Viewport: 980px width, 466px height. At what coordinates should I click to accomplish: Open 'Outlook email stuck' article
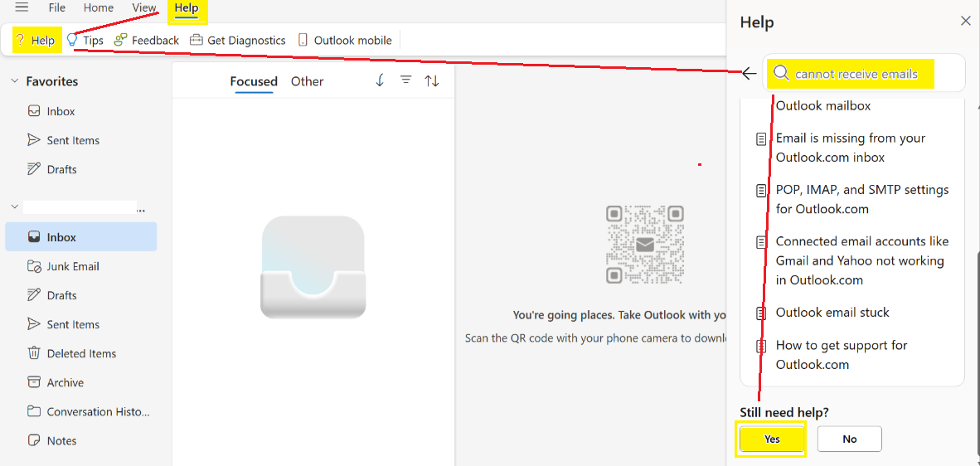click(832, 312)
